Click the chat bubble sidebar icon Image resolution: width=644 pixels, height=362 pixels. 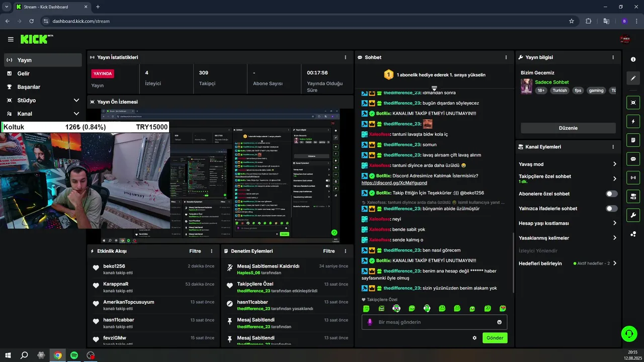click(633, 159)
